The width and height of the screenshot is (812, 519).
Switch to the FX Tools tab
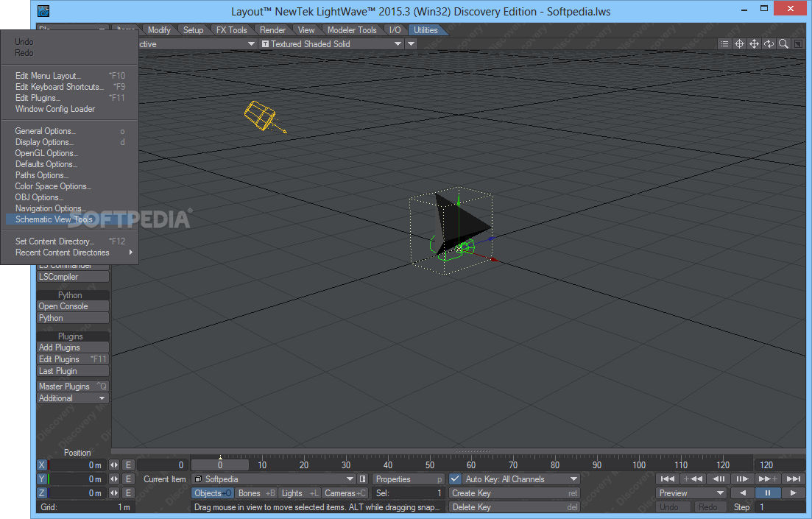pyautogui.click(x=231, y=30)
